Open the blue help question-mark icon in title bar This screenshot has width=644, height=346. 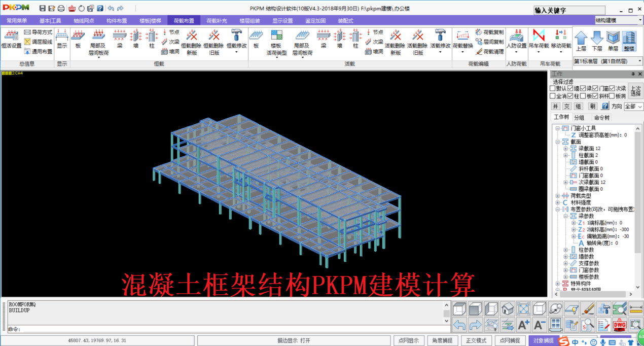[x=100, y=8]
